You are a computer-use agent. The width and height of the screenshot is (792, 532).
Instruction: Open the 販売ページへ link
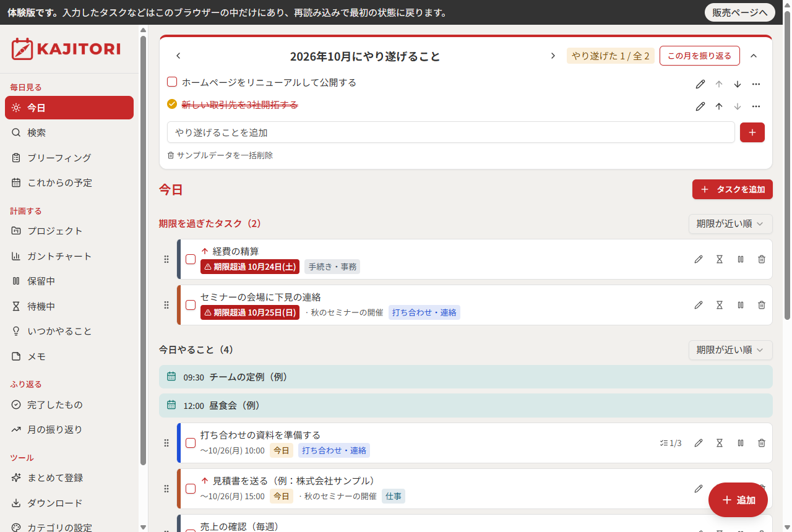[740, 12]
